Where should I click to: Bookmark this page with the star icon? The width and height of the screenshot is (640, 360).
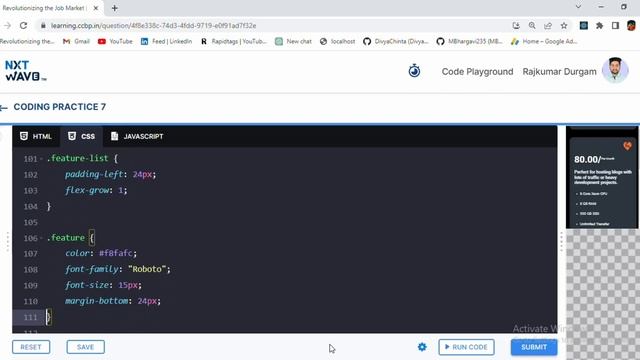pyautogui.click(x=564, y=25)
